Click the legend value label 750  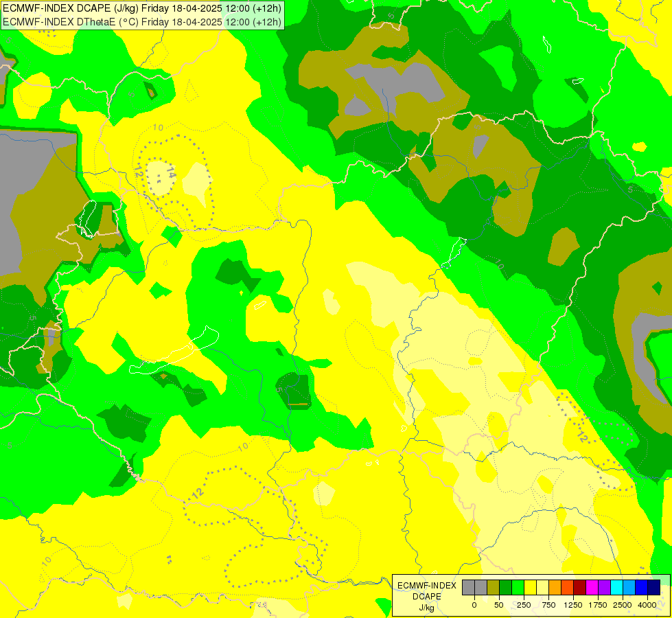coord(548,605)
